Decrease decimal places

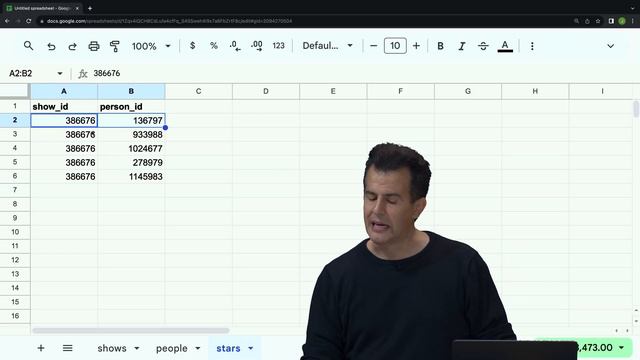[235, 46]
